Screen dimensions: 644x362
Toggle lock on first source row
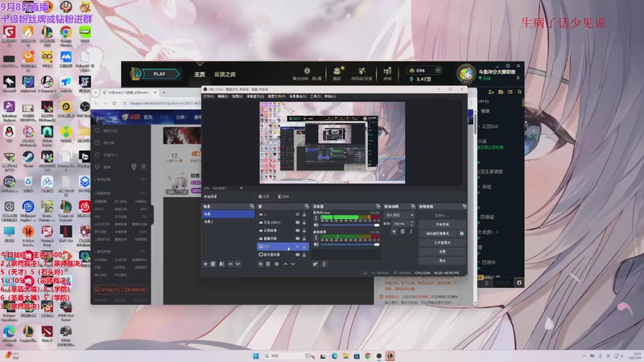click(304, 214)
